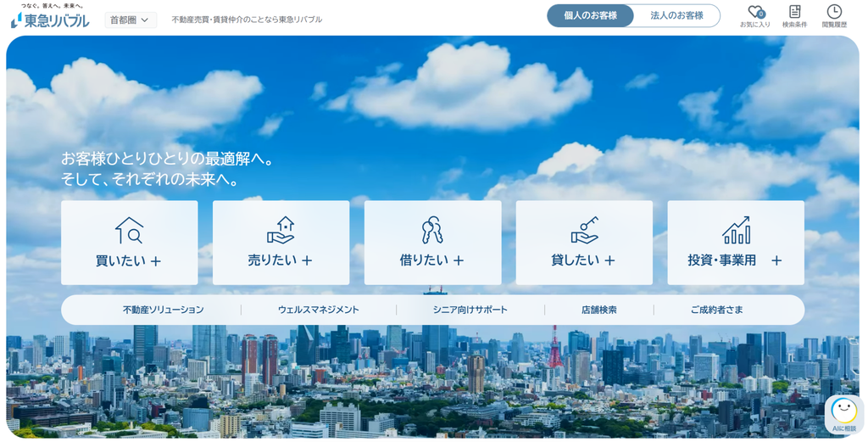
Task: Click the house search icon on 買いたい
Action: 130,231
